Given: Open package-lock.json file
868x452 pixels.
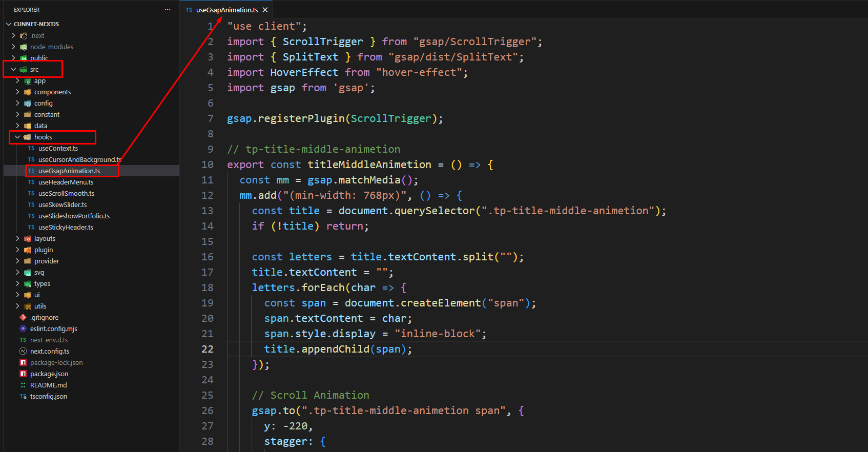Looking at the screenshot, I should coord(56,363).
